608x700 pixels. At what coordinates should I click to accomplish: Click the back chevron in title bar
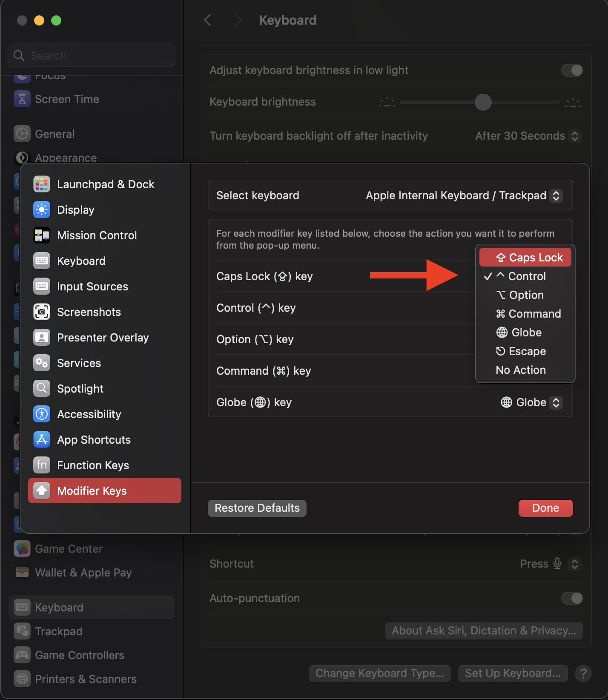[x=208, y=20]
